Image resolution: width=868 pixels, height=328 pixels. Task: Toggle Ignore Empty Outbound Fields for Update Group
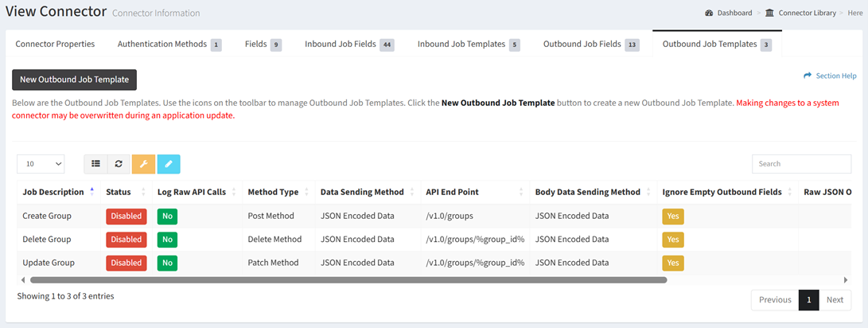(x=672, y=263)
